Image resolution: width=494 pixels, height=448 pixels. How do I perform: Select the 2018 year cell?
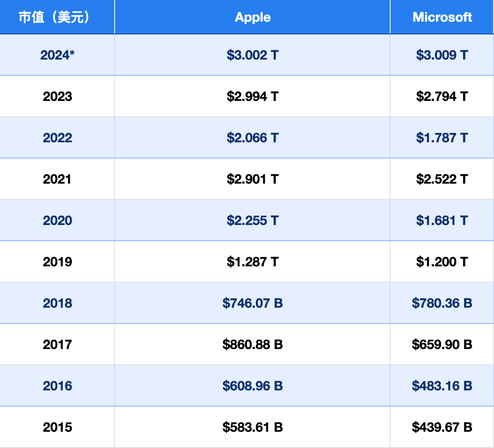point(58,303)
